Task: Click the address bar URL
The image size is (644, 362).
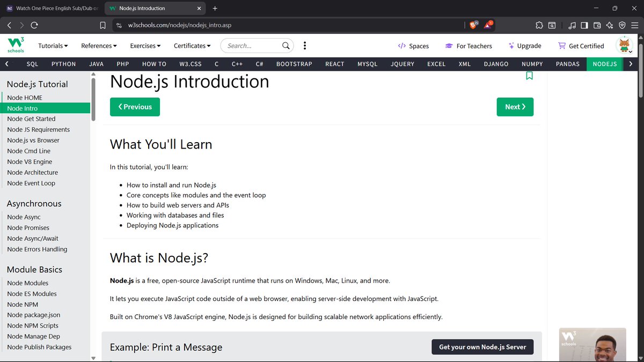Action: (x=180, y=25)
